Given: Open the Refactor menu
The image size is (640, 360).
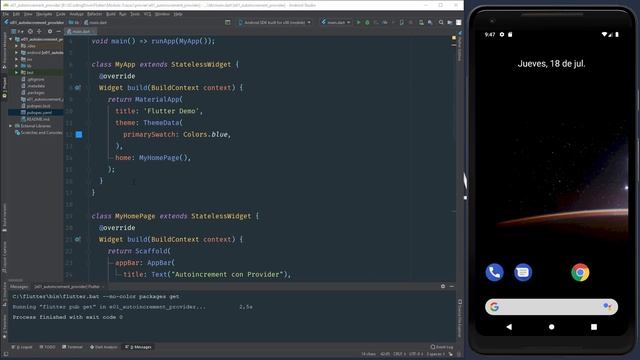Looking at the screenshot, I should click(94, 14).
